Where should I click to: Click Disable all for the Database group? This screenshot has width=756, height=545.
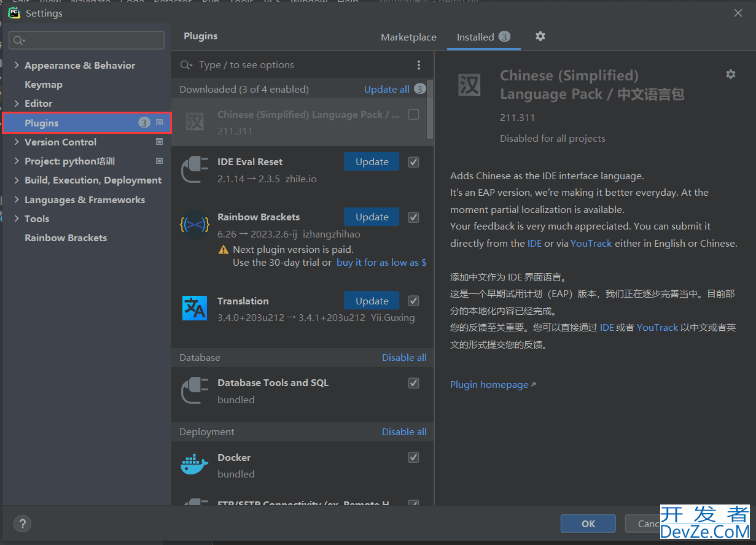coord(404,358)
